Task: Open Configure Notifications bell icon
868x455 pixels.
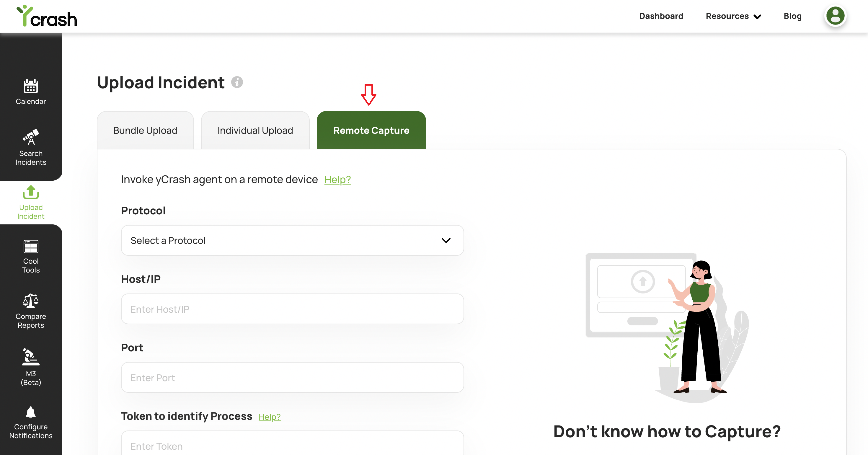Action: 31,412
